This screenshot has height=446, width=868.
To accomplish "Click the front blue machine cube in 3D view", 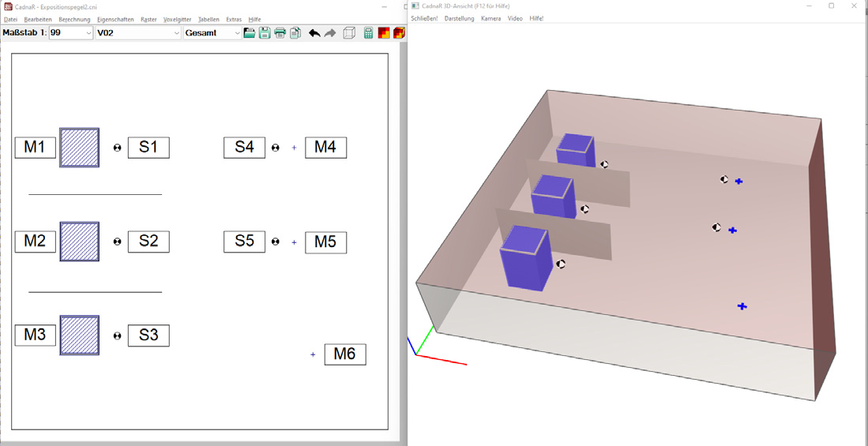I will tap(526, 259).
